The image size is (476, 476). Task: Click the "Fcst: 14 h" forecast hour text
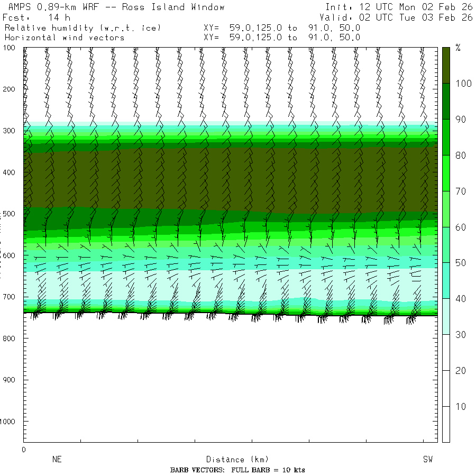(36, 17)
